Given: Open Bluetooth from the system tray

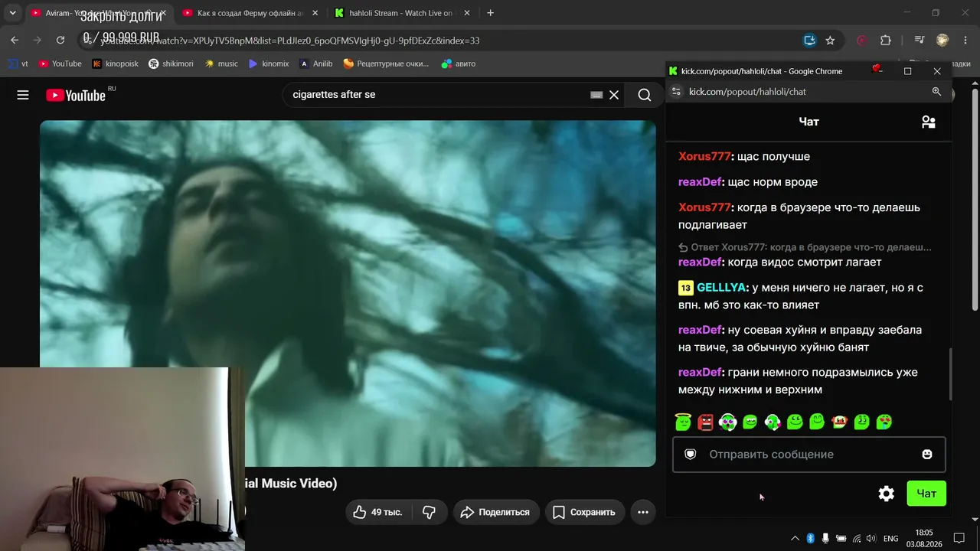Looking at the screenshot, I should click(x=810, y=538).
